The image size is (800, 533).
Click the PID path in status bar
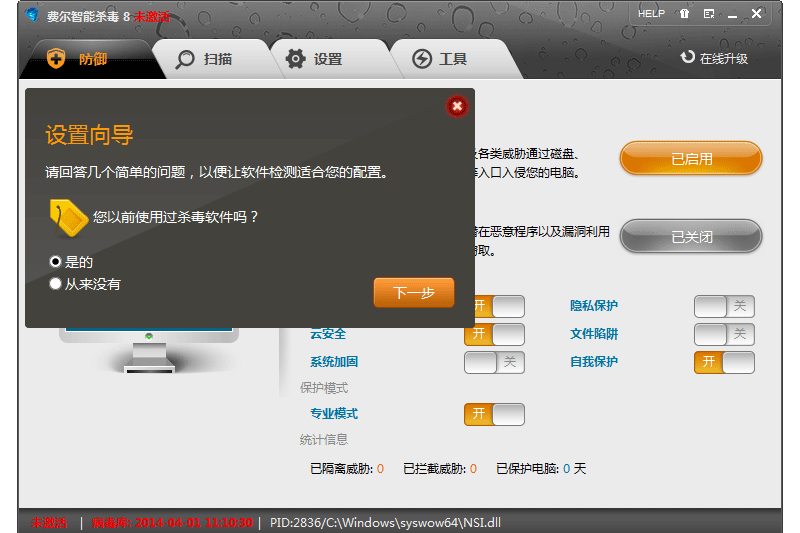[385, 522]
